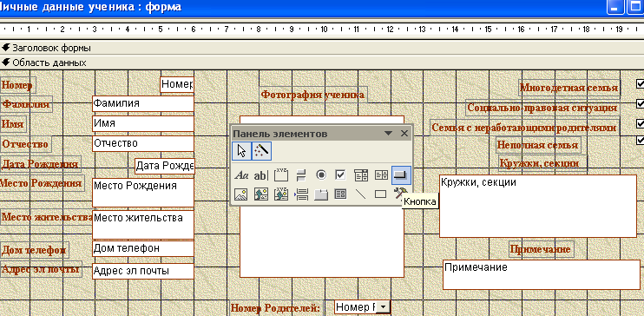Select the Имя label
Viewport: 644px width, 316px height.
pos(13,124)
